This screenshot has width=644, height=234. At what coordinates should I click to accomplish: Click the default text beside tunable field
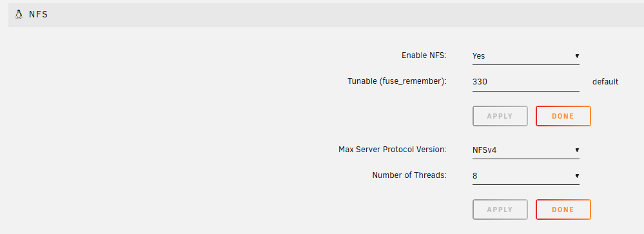coord(605,82)
